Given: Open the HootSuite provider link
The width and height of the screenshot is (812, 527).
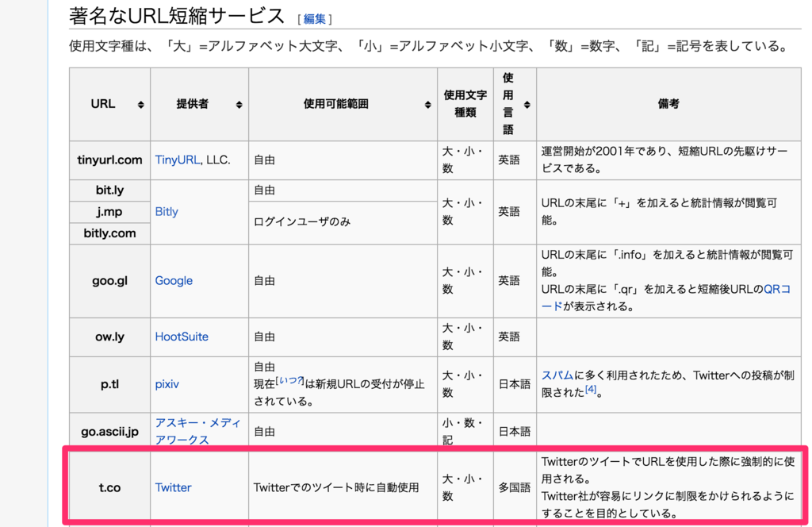Looking at the screenshot, I should pyautogui.click(x=182, y=337).
